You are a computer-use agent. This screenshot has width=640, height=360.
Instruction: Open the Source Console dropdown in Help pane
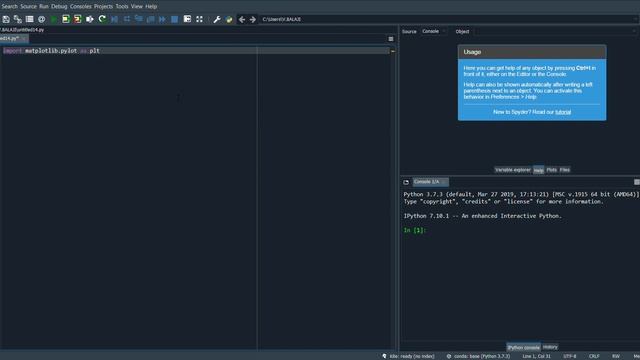pyautogui.click(x=434, y=31)
